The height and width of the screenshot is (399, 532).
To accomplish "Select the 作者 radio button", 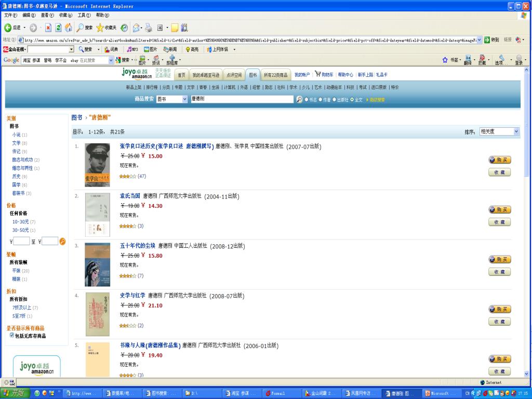I will tap(320, 99).
